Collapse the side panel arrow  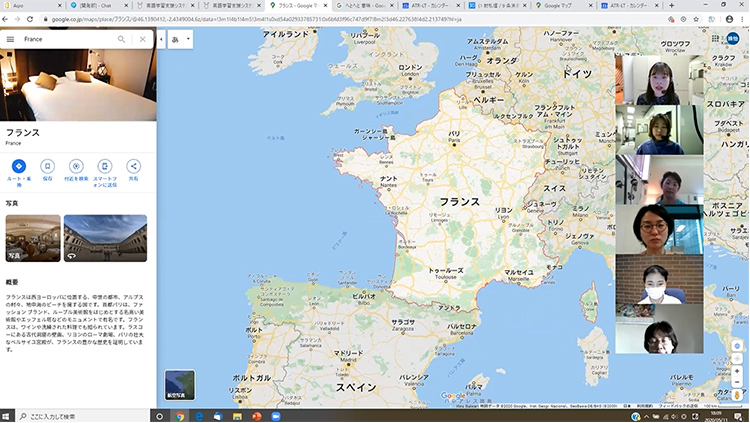161,39
